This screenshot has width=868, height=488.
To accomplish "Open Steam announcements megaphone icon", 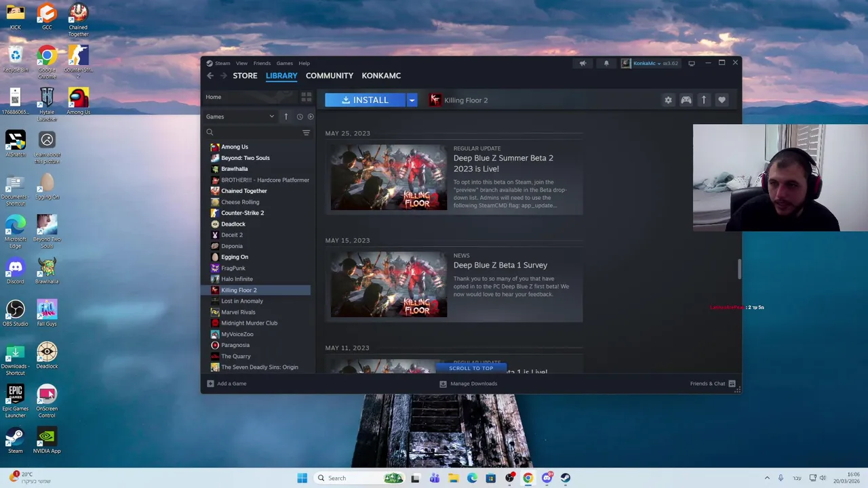I will (583, 63).
